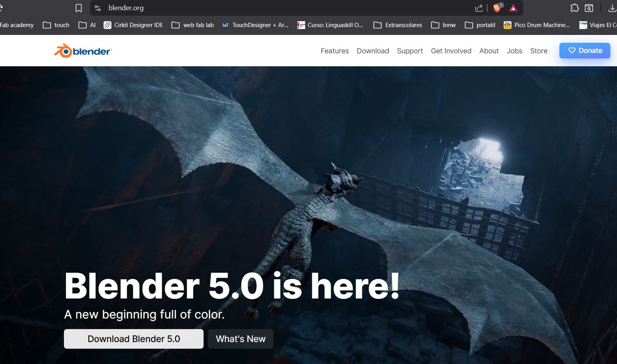The height and width of the screenshot is (364, 617).
Task: Open the downloads arrow icon
Action: [x=612, y=8]
